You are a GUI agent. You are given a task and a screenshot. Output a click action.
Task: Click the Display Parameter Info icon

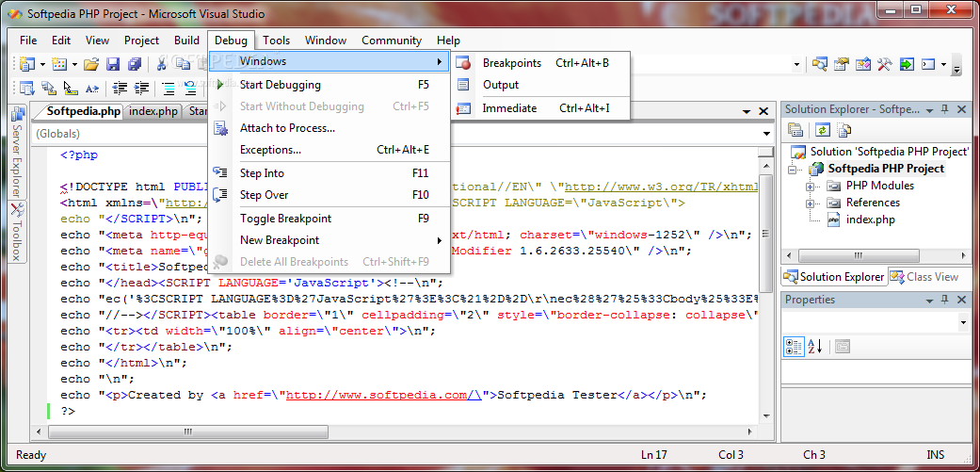tap(49, 89)
